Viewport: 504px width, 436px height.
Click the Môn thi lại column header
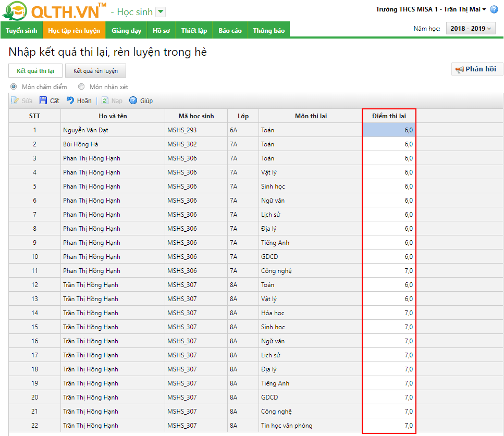(311, 116)
